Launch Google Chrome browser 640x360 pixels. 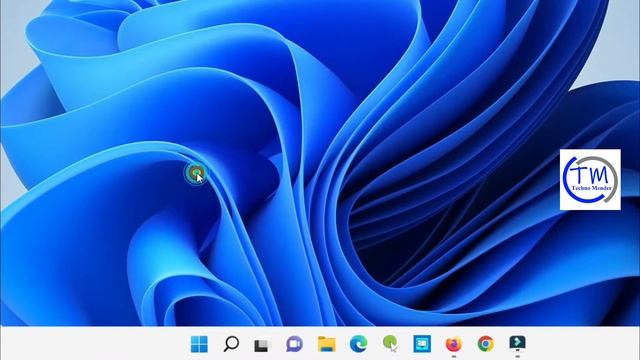tap(485, 344)
